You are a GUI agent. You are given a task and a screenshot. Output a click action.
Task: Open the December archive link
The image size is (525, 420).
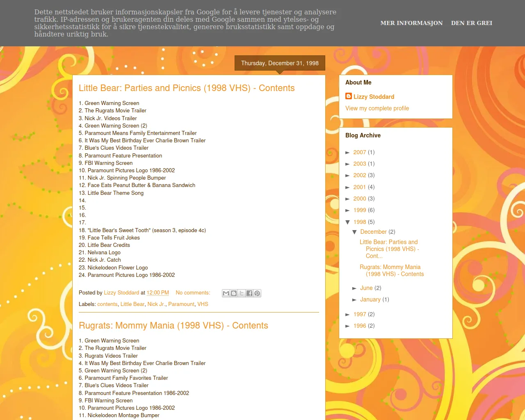373,232
